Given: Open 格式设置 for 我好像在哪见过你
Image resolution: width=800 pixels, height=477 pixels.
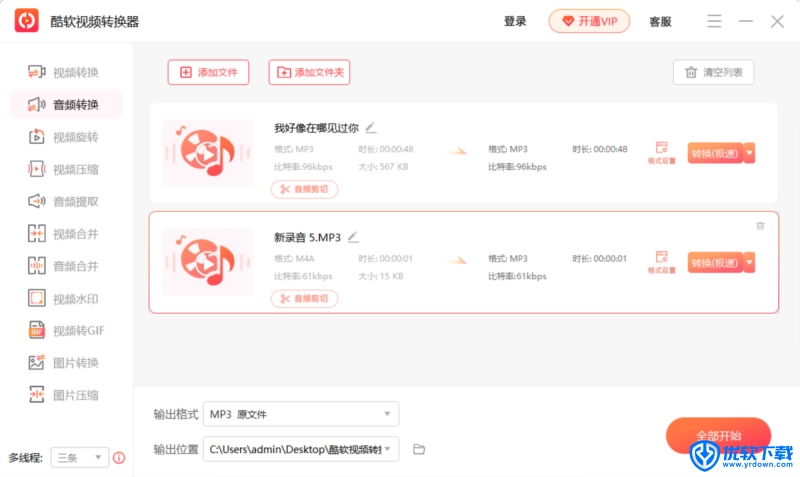Looking at the screenshot, I should point(662,153).
